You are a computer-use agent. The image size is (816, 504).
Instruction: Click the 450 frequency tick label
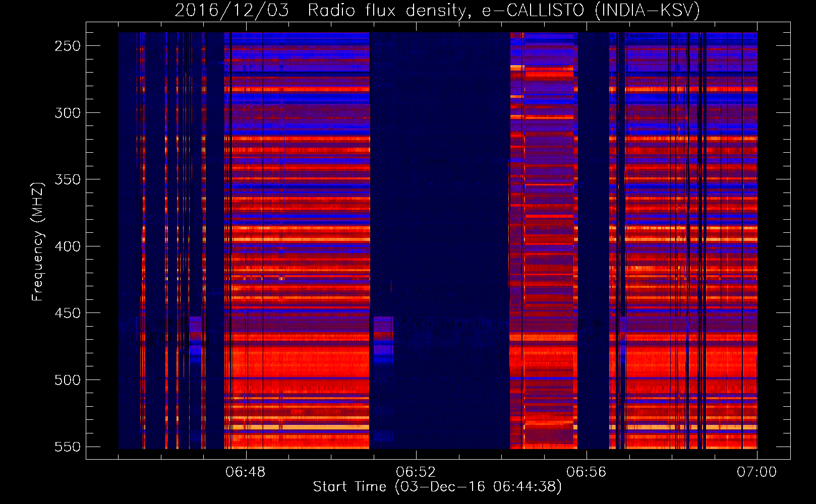pos(68,313)
